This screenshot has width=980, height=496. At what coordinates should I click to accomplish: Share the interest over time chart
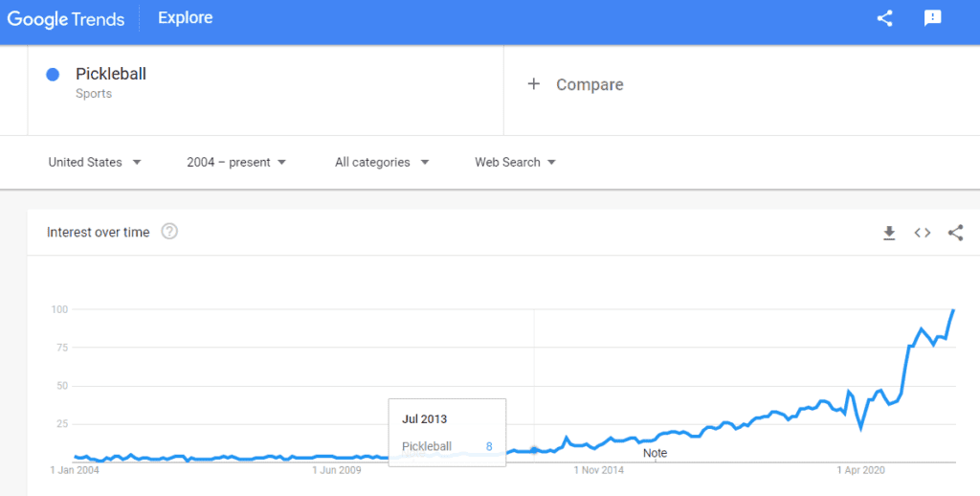(955, 233)
